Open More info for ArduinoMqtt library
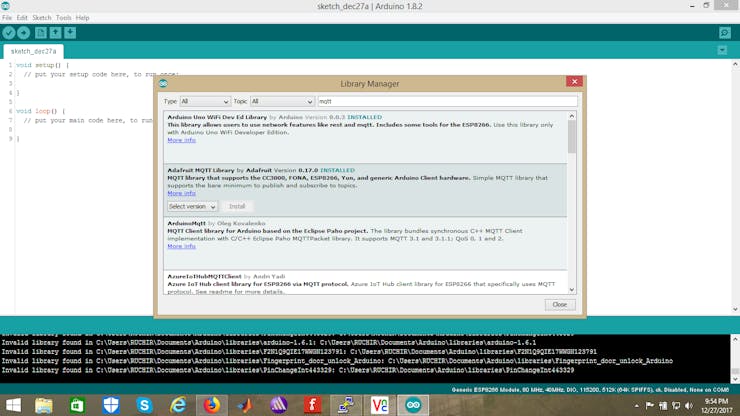This screenshot has height=416, width=740. tap(181, 246)
